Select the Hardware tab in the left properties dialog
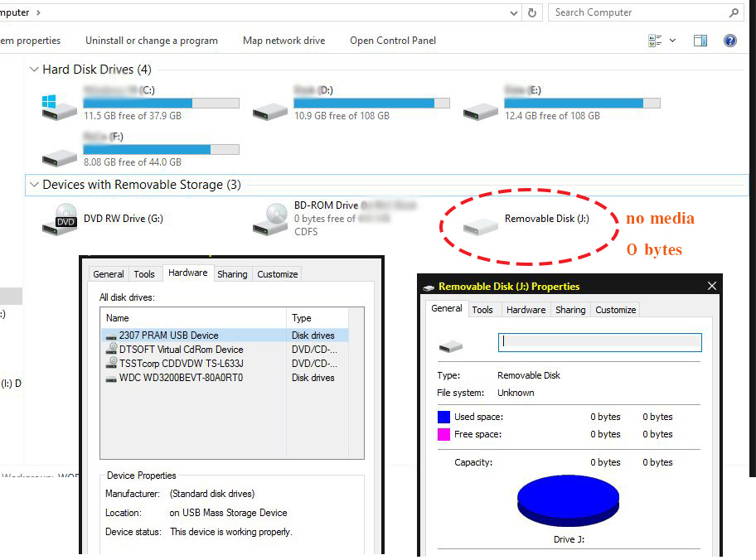756x560 pixels. click(188, 273)
